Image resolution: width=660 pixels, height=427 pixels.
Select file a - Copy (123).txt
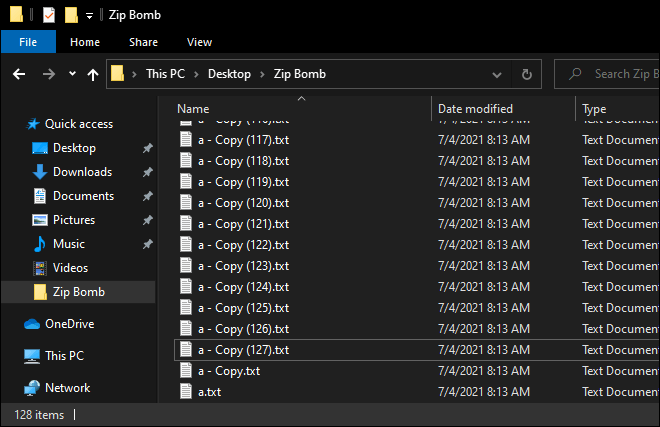coord(244,266)
